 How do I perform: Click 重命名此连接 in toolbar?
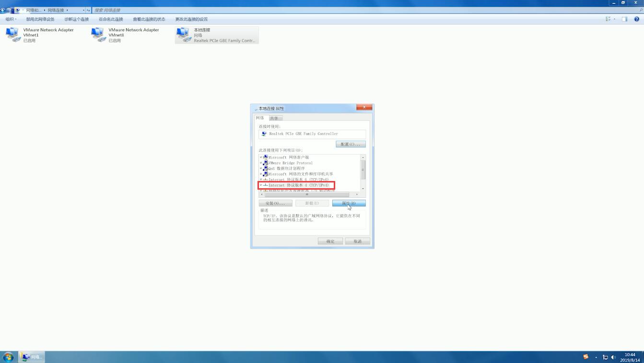[111, 19]
